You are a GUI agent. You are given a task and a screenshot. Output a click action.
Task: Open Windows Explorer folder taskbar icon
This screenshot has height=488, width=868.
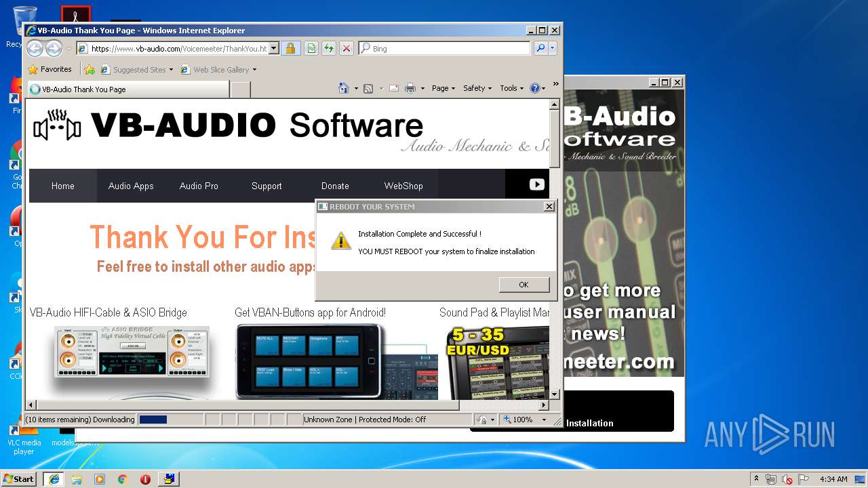pos(77,479)
